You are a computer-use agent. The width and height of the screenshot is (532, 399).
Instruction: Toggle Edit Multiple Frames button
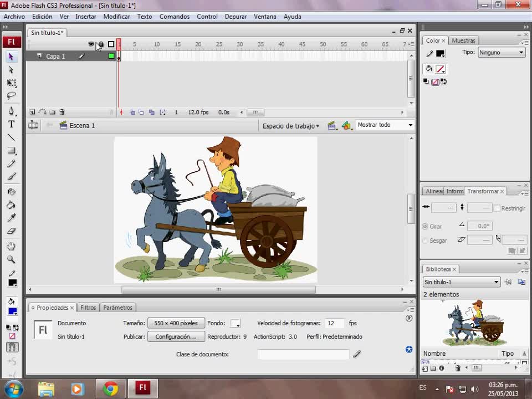(x=152, y=112)
